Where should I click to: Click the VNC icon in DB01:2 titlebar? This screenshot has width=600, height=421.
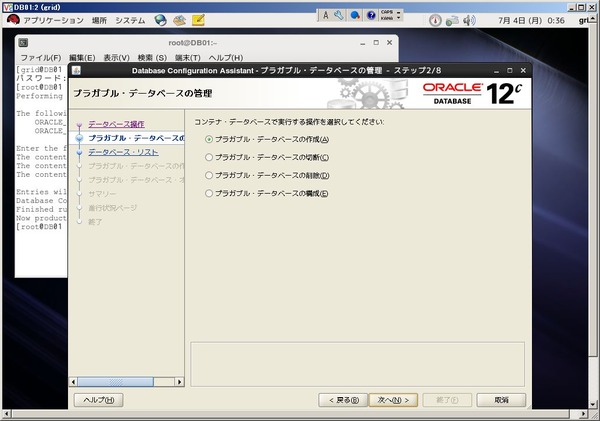pyautogui.click(x=7, y=7)
